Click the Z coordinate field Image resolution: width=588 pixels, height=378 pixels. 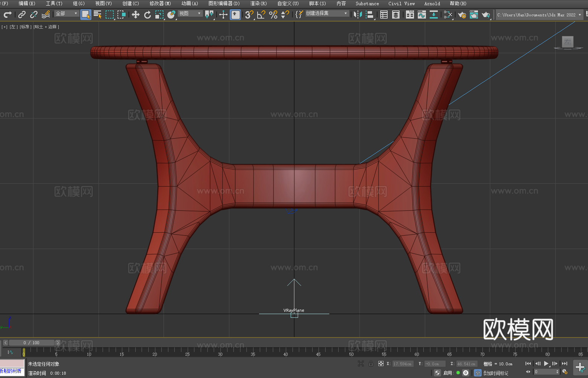[466, 364]
